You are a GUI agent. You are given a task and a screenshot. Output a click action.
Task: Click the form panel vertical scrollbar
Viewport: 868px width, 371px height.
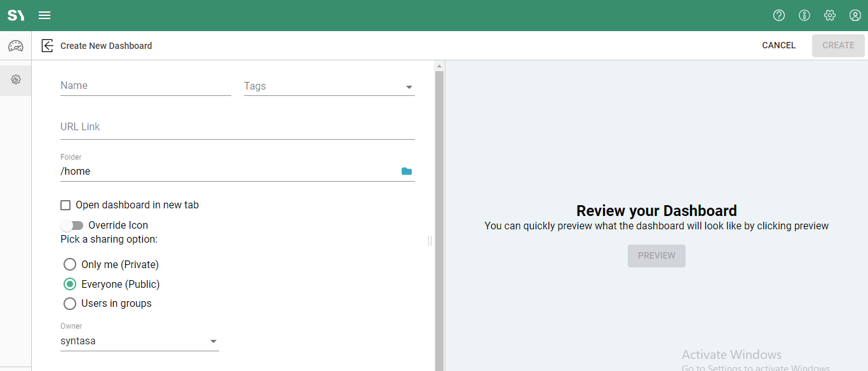(x=439, y=216)
